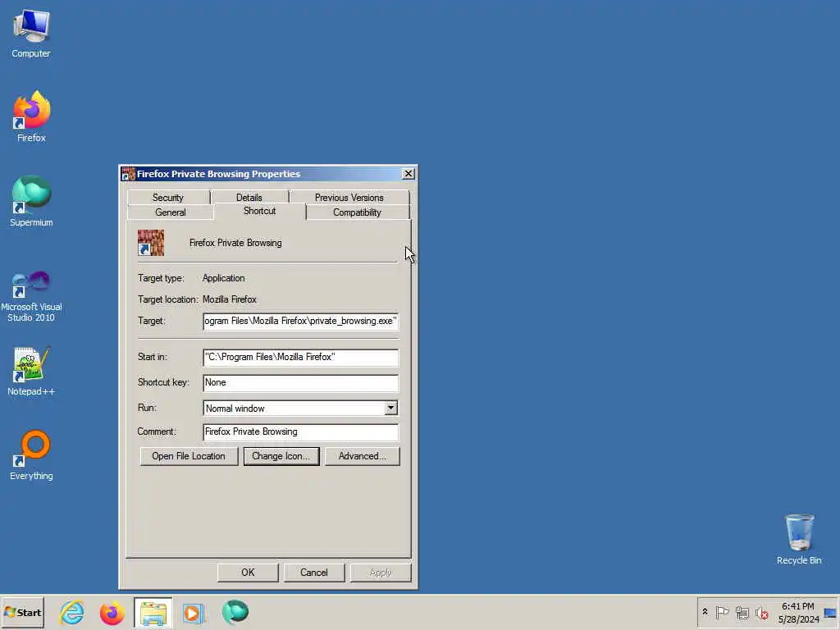
Task: Click the Firefox Private Browsing shortcut icon
Action: (x=151, y=243)
